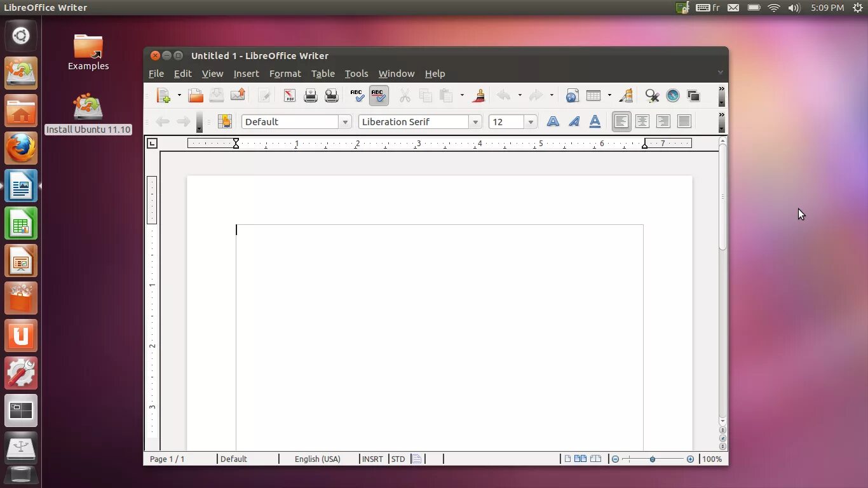This screenshot has width=868, height=488.
Task: Click STD selection mode in status bar
Action: click(x=398, y=459)
